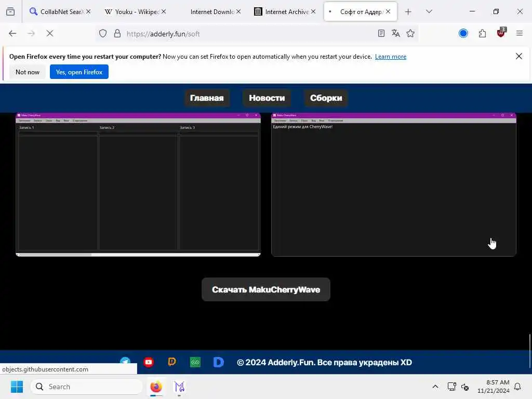The width and height of the screenshot is (532, 399).
Task: Open Главная navigation item
Action: pos(207,98)
